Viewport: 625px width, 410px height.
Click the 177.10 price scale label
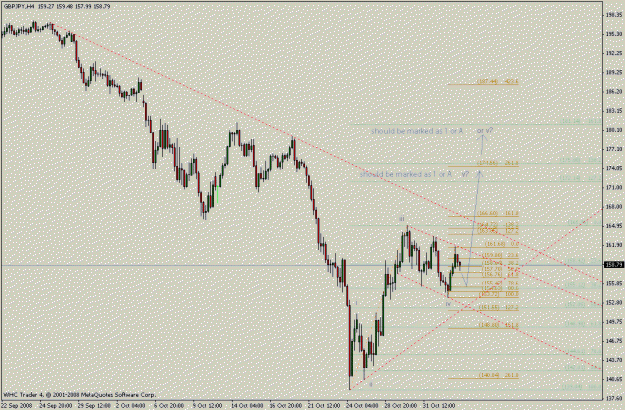pyautogui.click(x=614, y=149)
